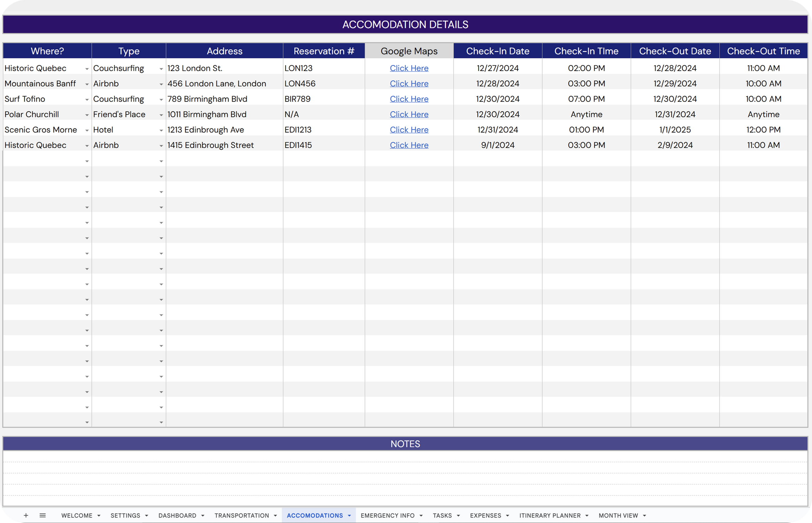
Task: Open the all sheets list icon
Action: pyautogui.click(x=42, y=515)
